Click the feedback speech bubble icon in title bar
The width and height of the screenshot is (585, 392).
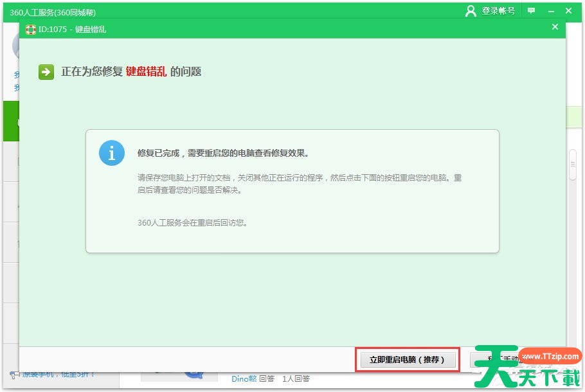531,11
